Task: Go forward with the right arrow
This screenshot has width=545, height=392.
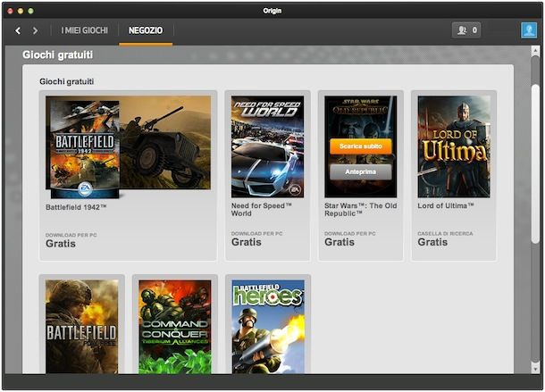Action: point(35,30)
